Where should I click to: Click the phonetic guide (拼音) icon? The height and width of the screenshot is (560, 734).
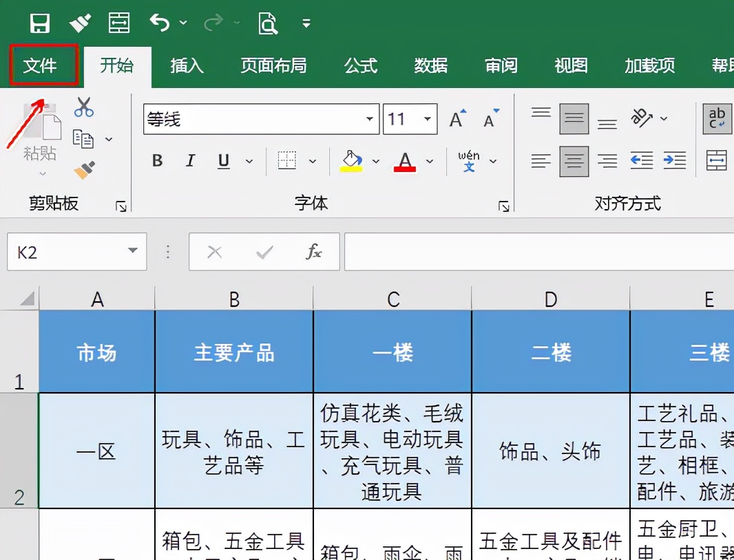coord(469,161)
